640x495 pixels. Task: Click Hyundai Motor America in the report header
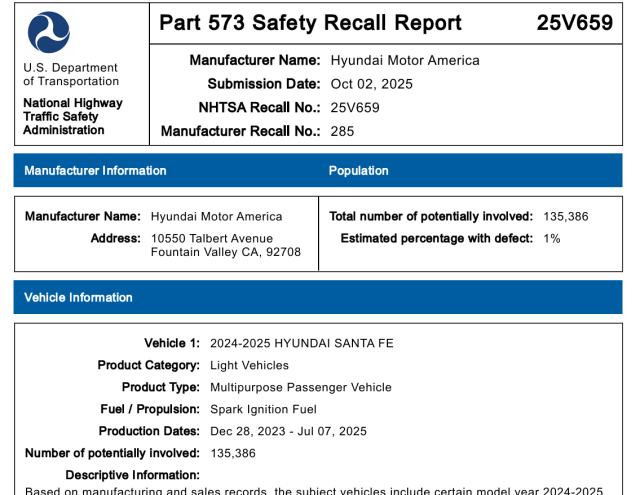[x=405, y=60]
